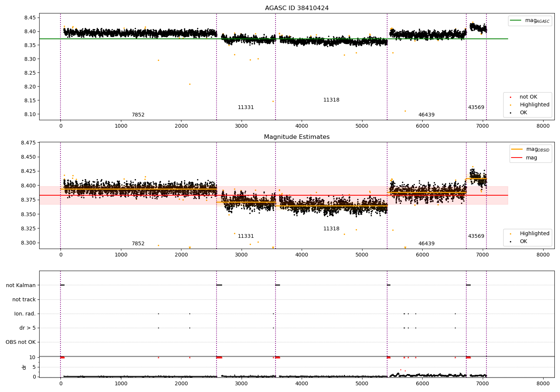Click the '5' tick on dr axis
560x392 pixels.
[34, 367]
